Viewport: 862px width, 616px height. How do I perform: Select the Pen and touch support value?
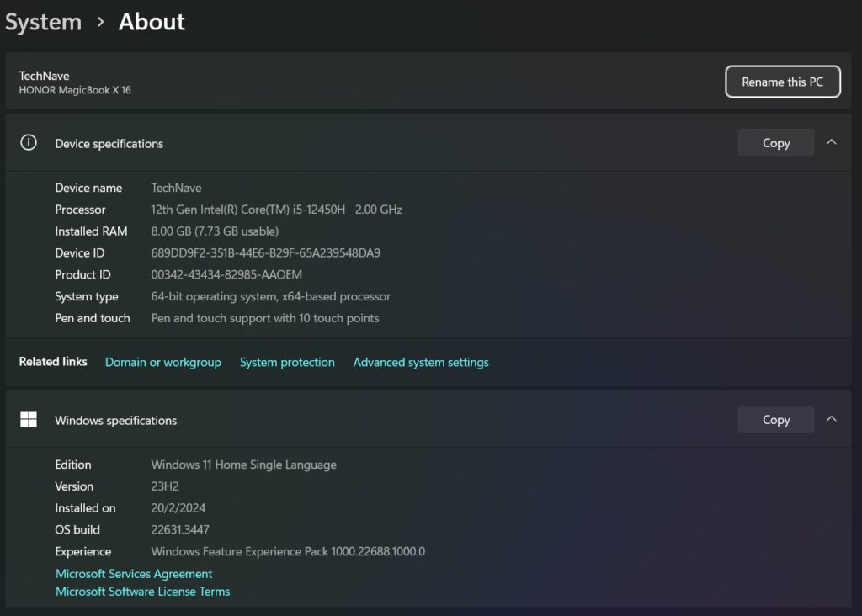tap(265, 318)
